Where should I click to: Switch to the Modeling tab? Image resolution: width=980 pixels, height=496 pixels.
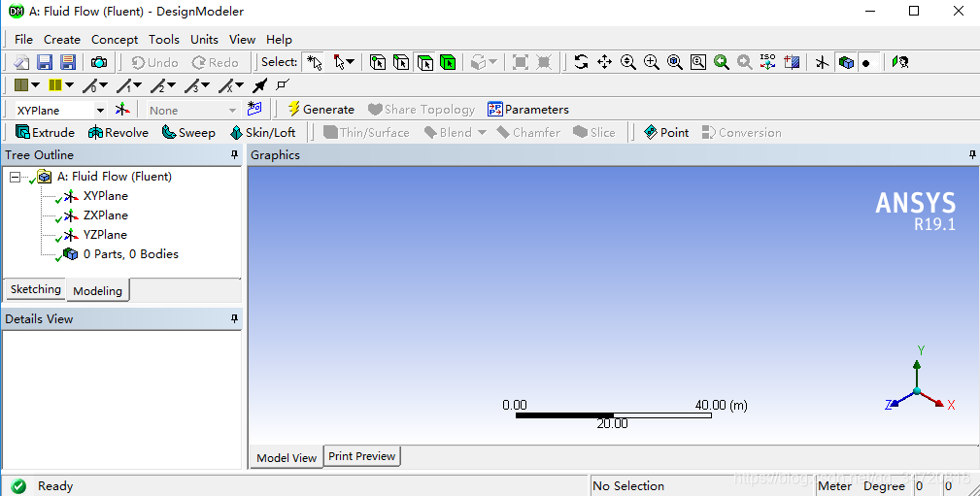tap(97, 290)
